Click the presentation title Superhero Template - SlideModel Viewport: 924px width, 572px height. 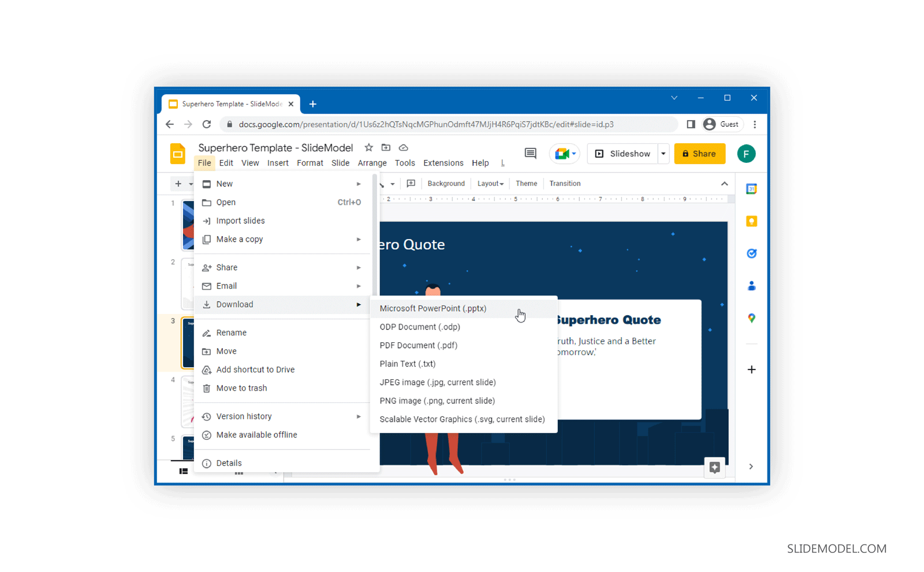coord(275,148)
